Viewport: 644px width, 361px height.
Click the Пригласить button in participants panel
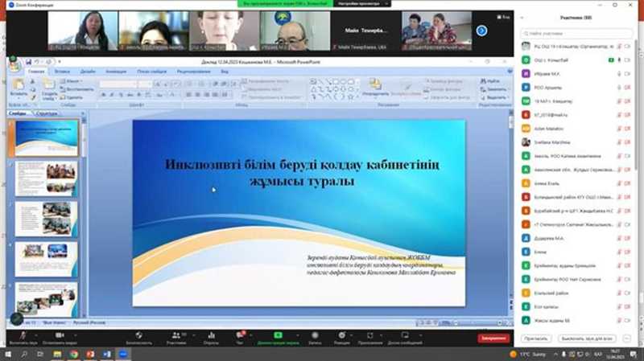click(536, 338)
